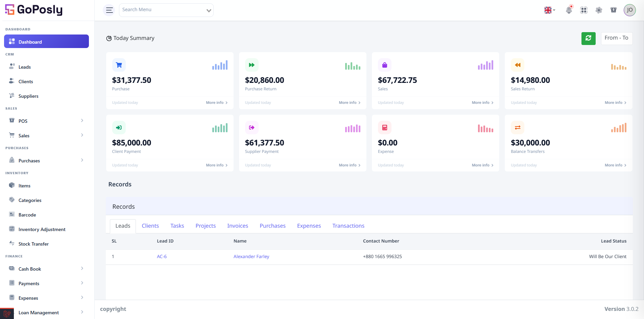
Task: Click the POS register icon in header
Action: click(x=614, y=10)
